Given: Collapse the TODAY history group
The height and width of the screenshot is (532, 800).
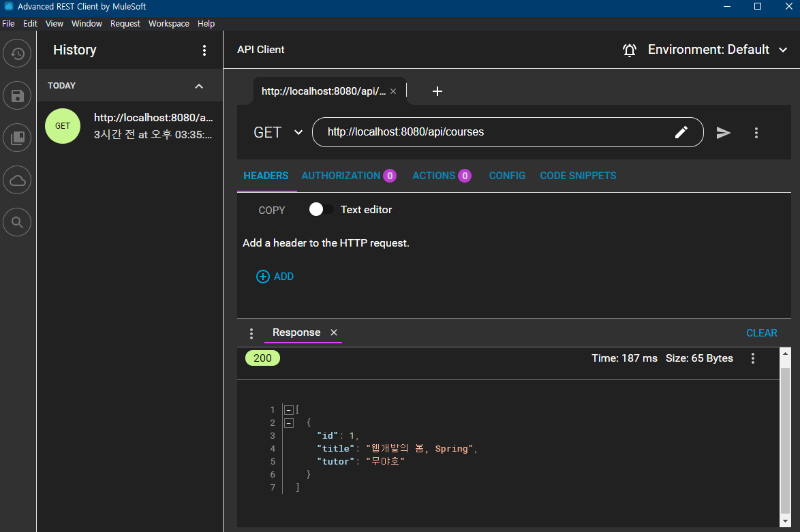Looking at the screenshot, I should point(199,87).
